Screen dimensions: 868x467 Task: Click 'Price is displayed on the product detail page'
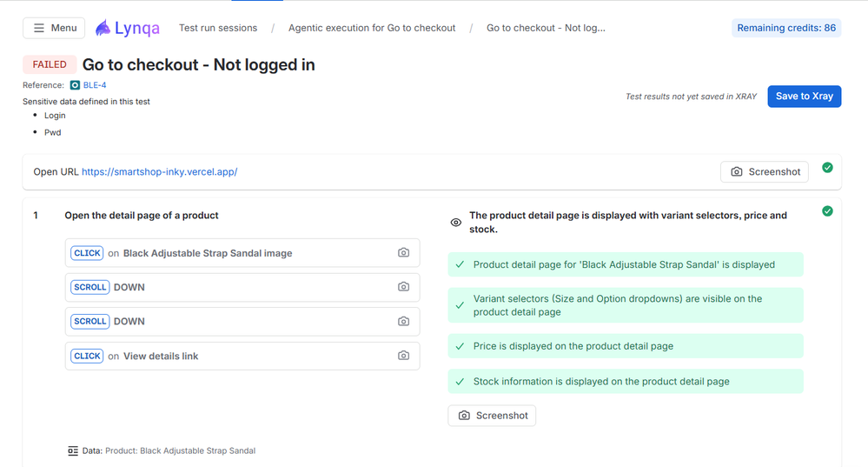coord(626,346)
